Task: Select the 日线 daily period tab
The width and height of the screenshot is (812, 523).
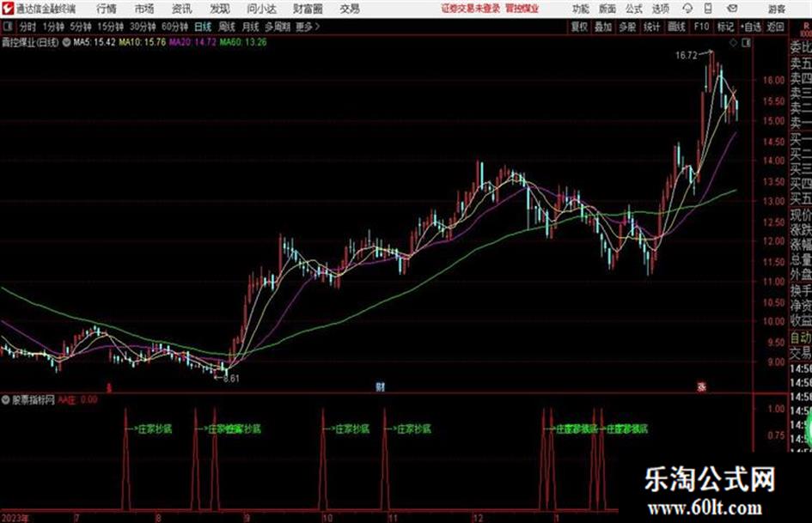Action: (203, 27)
